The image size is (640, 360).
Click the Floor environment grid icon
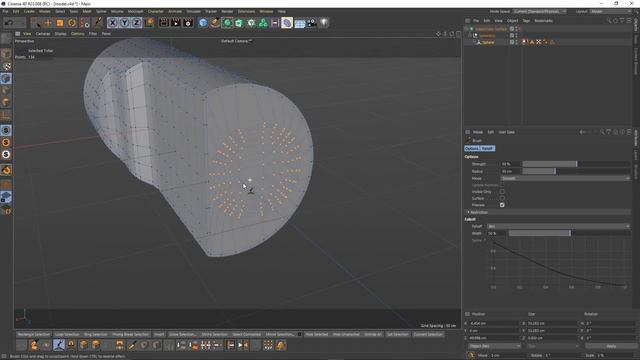pos(300,23)
